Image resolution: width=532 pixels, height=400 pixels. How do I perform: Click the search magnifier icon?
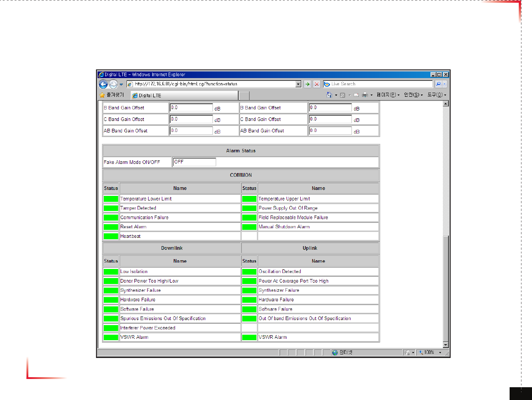(x=438, y=84)
